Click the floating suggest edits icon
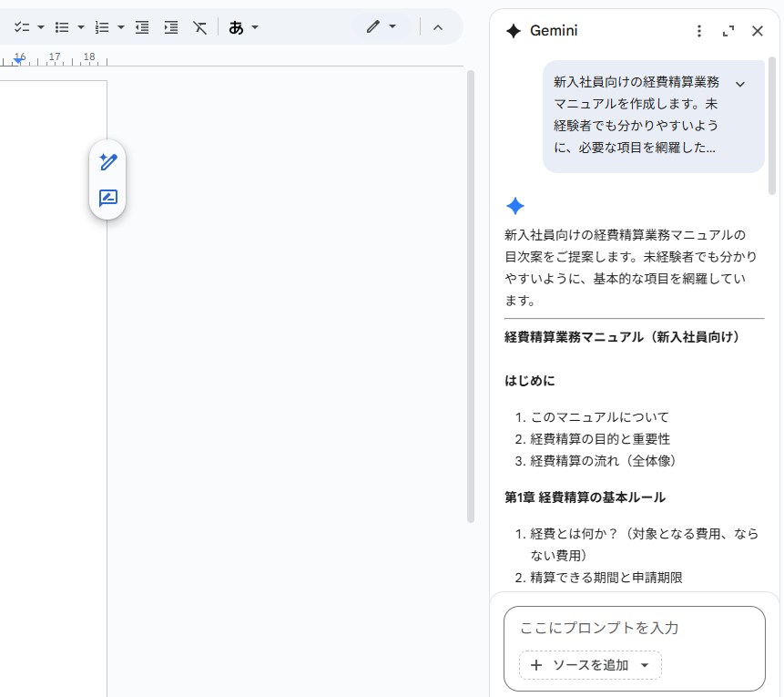The width and height of the screenshot is (784, 697). click(x=108, y=199)
